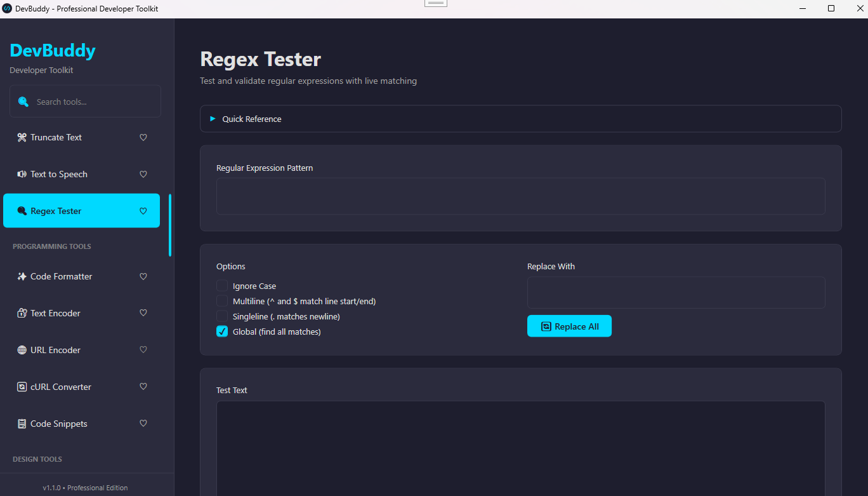This screenshot has width=868, height=496.
Task: Open Code Formatter from the Programming Tools list
Action: pyautogui.click(x=61, y=276)
